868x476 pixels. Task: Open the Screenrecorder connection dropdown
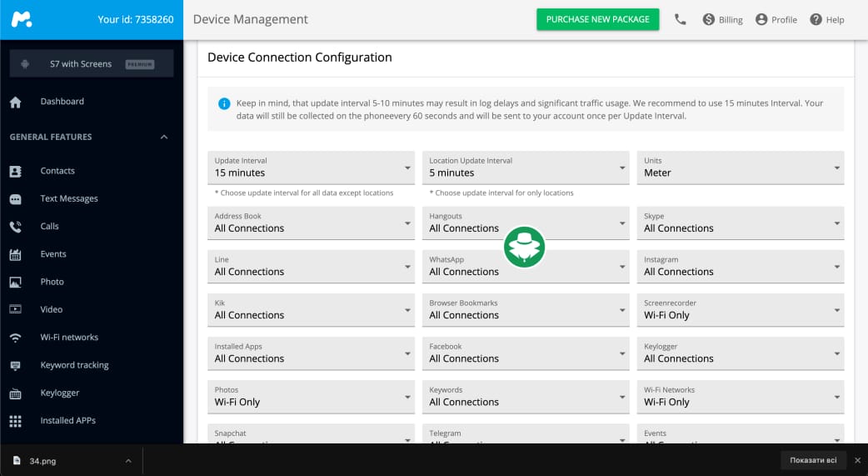tap(740, 310)
